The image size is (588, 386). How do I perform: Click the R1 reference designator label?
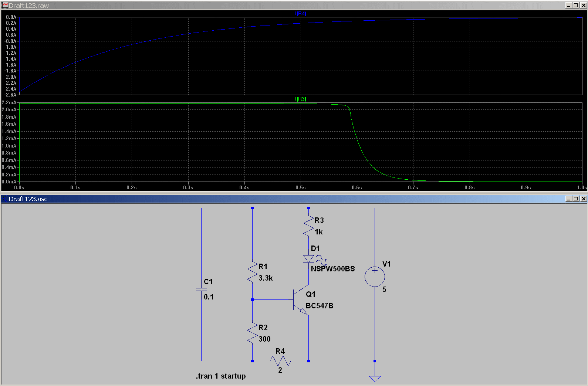(263, 267)
